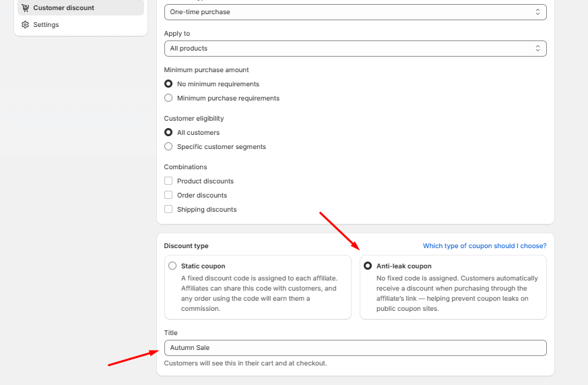Click the Static coupon description card
Viewport: 588px width, 385px height.
click(259, 293)
